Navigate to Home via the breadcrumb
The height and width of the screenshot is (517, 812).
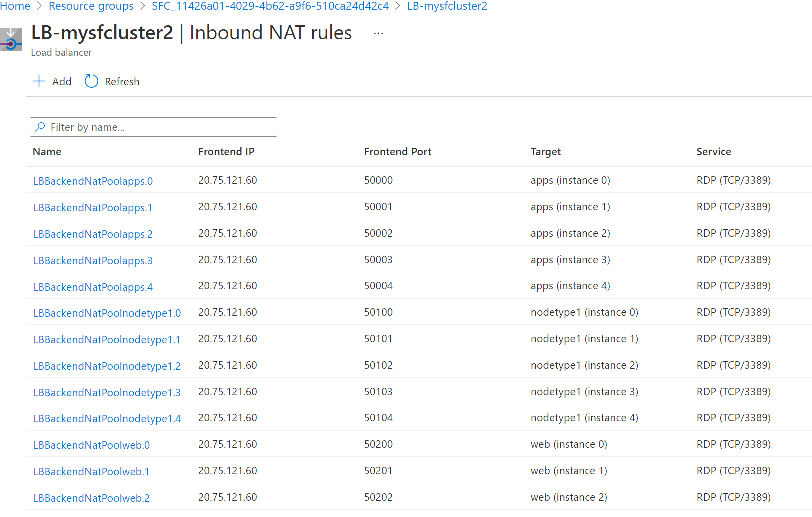[x=15, y=6]
